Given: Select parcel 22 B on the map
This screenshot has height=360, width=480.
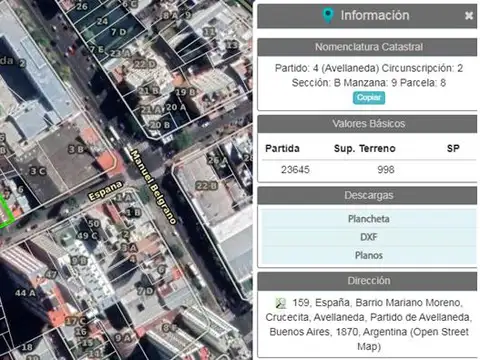Looking at the screenshot, I should click(206, 186).
